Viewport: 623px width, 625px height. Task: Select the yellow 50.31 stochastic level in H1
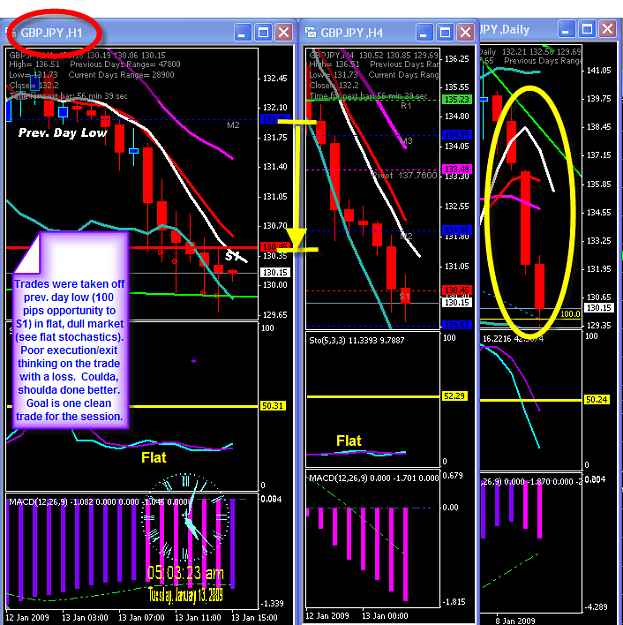[x=273, y=406]
